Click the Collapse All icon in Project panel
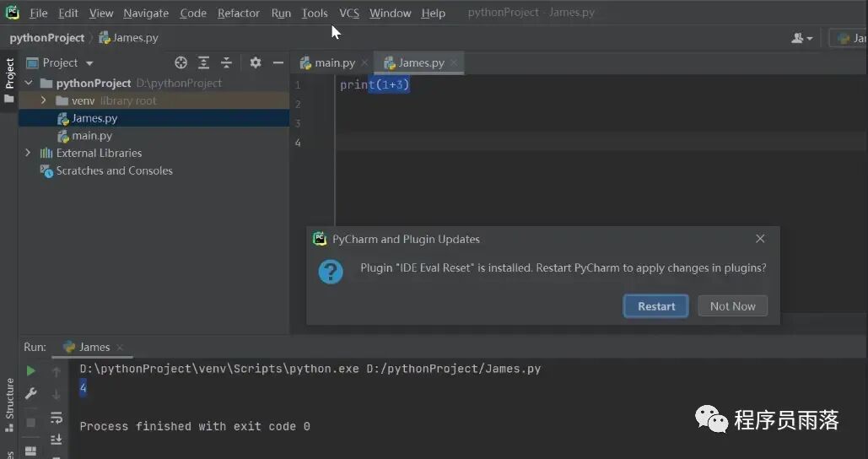868x459 pixels. [x=226, y=62]
